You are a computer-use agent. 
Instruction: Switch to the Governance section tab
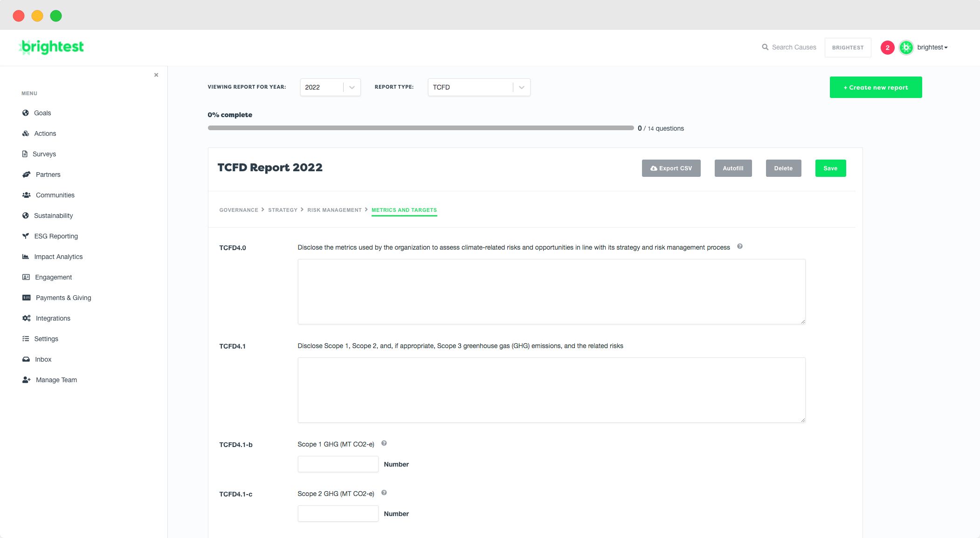click(239, 210)
